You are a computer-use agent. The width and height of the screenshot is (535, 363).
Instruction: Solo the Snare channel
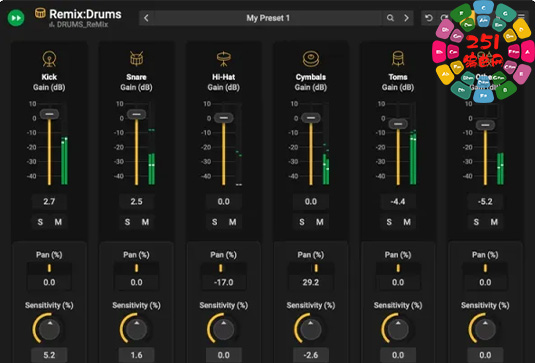pyautogui.click(x=127, y=222)
